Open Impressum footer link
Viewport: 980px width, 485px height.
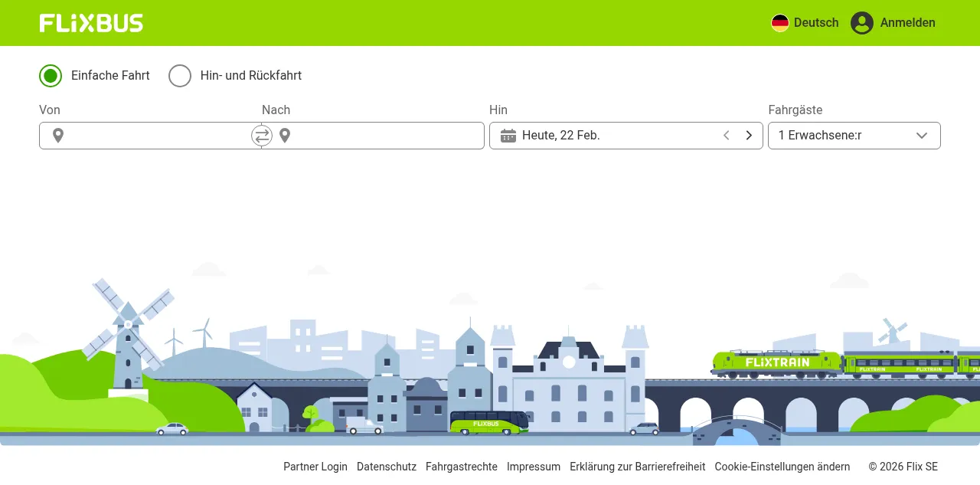534,467
